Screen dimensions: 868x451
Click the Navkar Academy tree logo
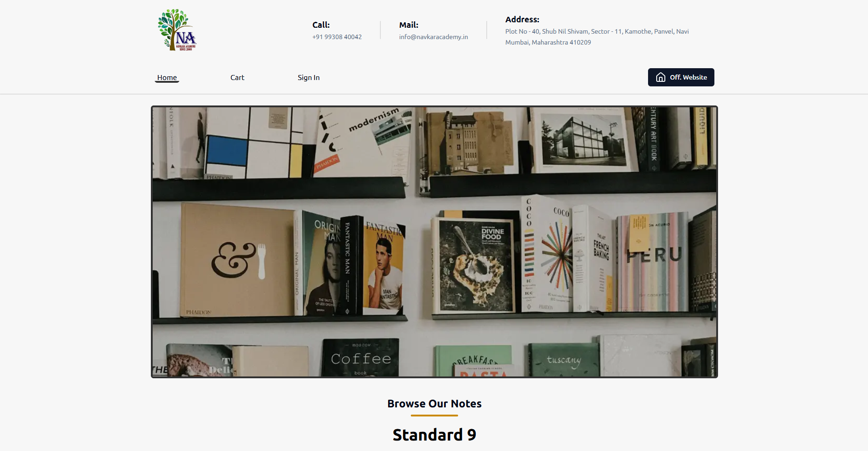tap(177, 30)
